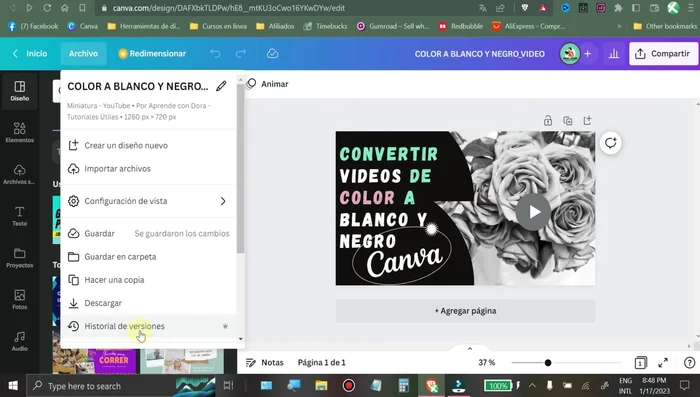700x397 pixels.
Task: Open the analytics bar chart icon
Action: pyautogui.click(x=614, y=54)
